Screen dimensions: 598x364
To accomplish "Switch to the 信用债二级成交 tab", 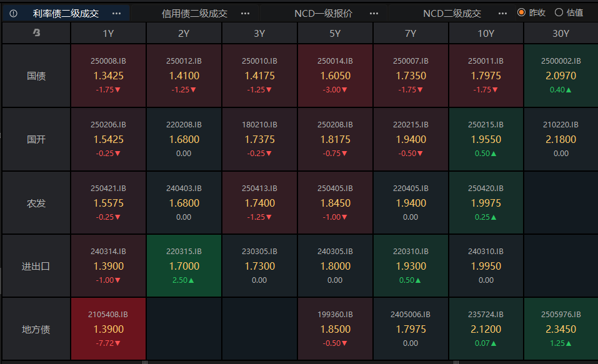I will (x=194, y=14).
